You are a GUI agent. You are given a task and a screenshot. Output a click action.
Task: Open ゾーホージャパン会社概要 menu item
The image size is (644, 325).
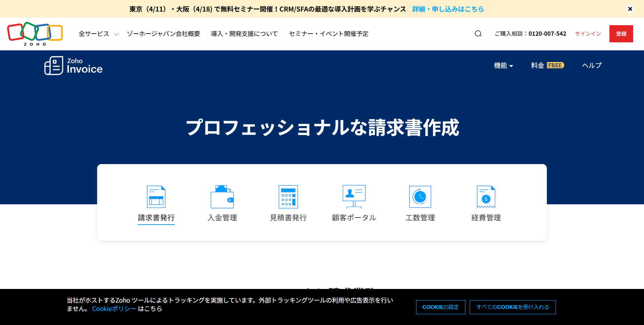pos(164,34)
